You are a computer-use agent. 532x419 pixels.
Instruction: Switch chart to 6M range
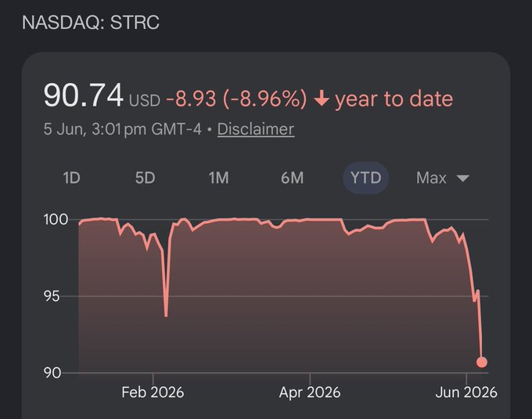click(x=292, y=178)
